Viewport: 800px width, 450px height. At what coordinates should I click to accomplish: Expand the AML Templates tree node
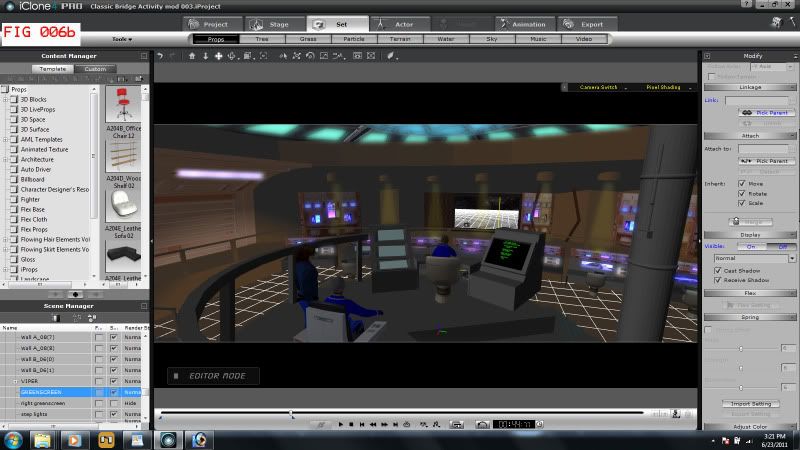point(5,139)
